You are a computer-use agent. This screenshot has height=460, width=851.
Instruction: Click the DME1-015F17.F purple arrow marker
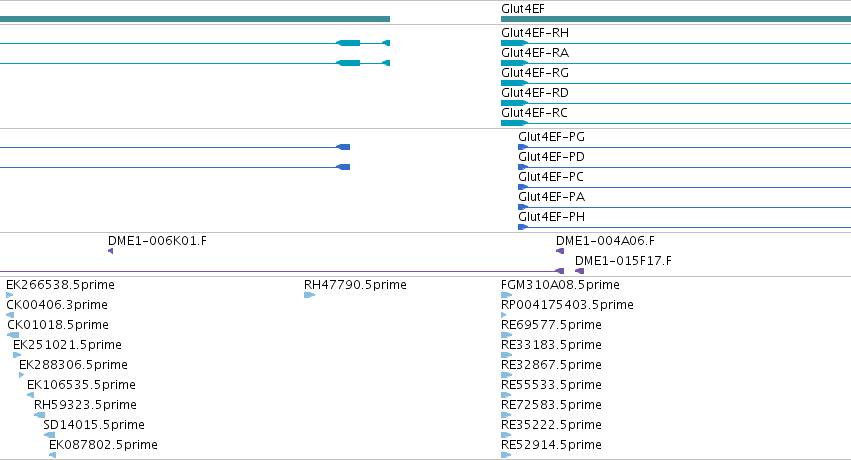[x=580, y=271]
